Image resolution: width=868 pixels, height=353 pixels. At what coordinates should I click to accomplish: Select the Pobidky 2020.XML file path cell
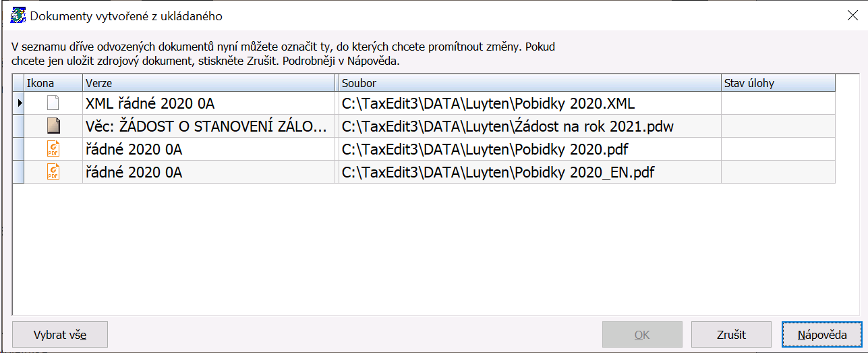(x=529, y=103)
